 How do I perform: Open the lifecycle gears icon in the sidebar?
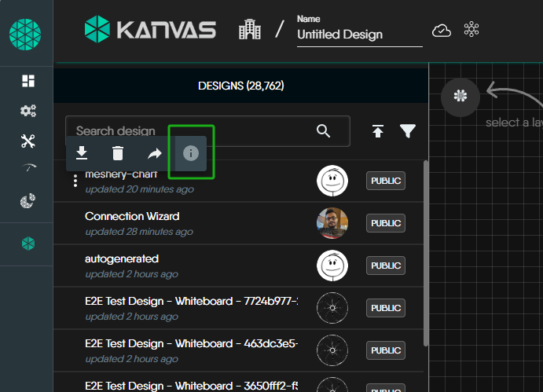pos(28,111)
